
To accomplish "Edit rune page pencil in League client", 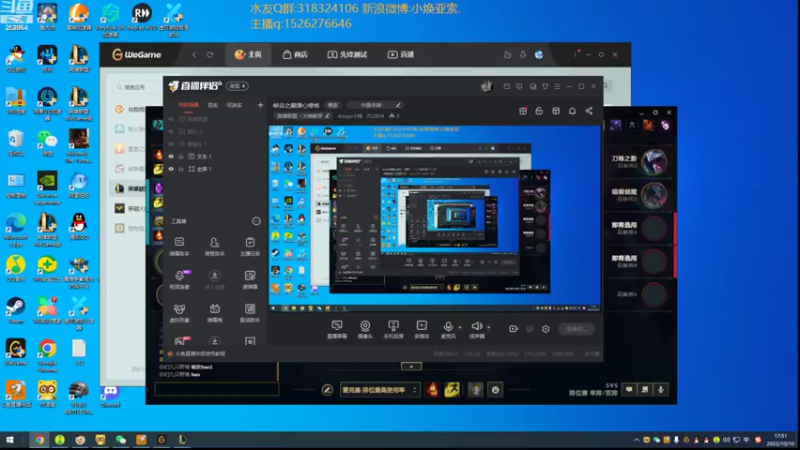I will [328, 390].
